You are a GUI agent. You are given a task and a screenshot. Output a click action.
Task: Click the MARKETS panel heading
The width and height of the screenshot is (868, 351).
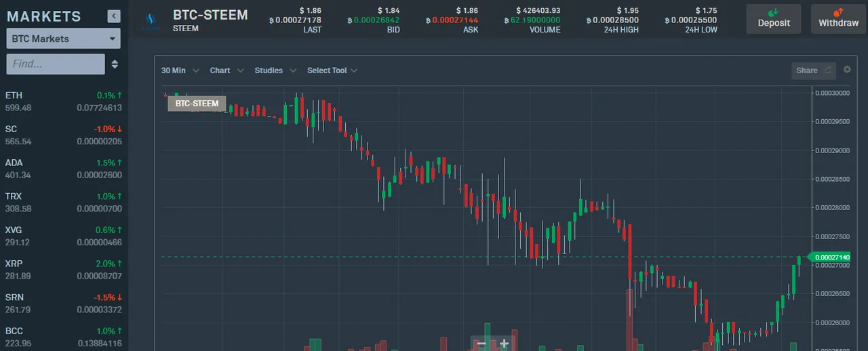[x=43, y=16]
